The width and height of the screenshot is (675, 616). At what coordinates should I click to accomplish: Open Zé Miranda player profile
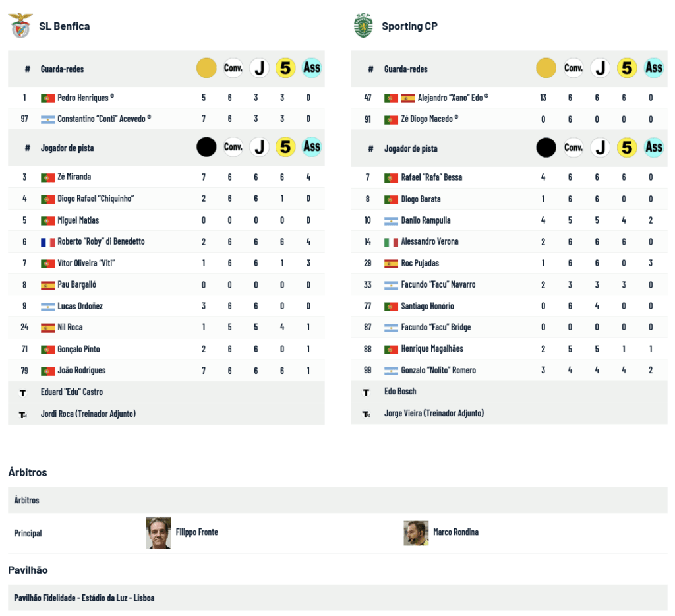coord(74,177)
